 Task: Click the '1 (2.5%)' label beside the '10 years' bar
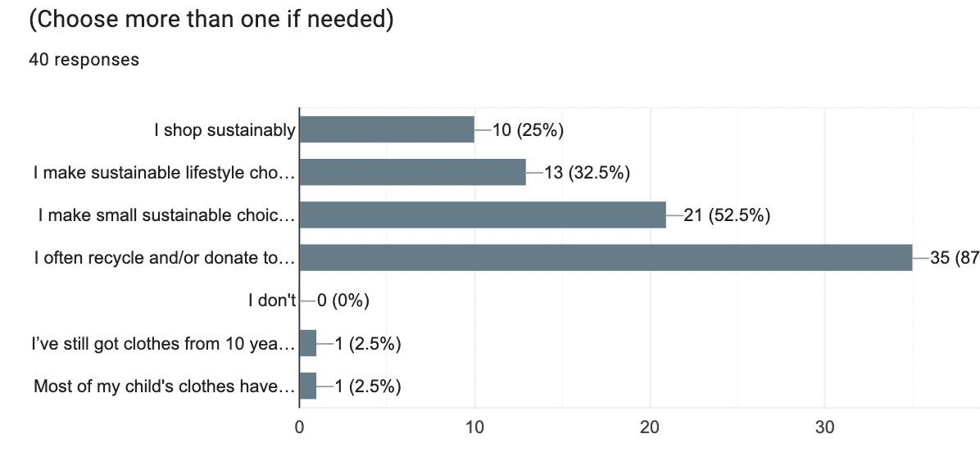pos(367,344)
